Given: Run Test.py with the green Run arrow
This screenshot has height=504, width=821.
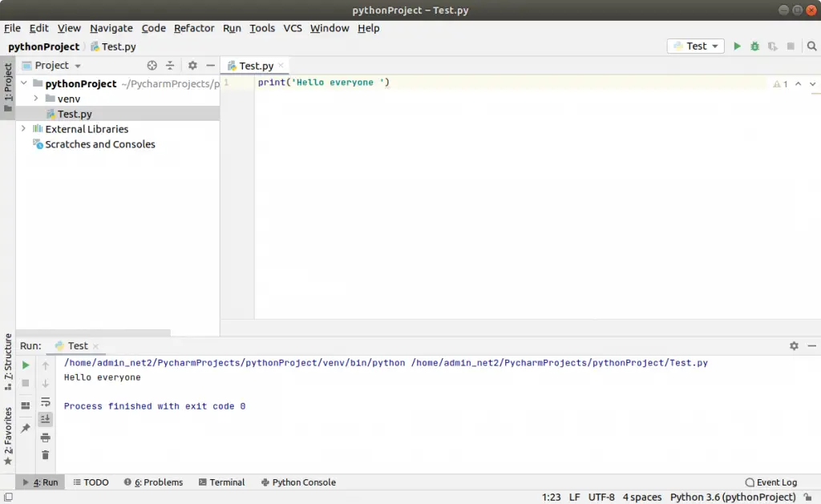Looking at the screenshot, I should [x=737, y=46].
